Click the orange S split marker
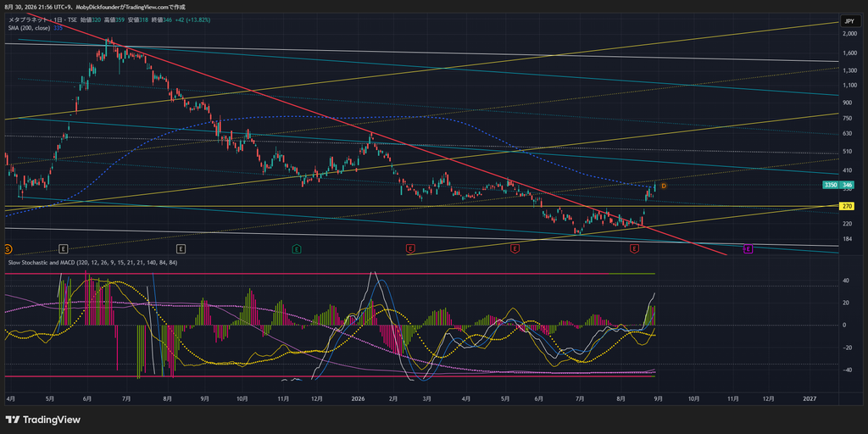This screenshot has height=434, width=868. point(7,248)
